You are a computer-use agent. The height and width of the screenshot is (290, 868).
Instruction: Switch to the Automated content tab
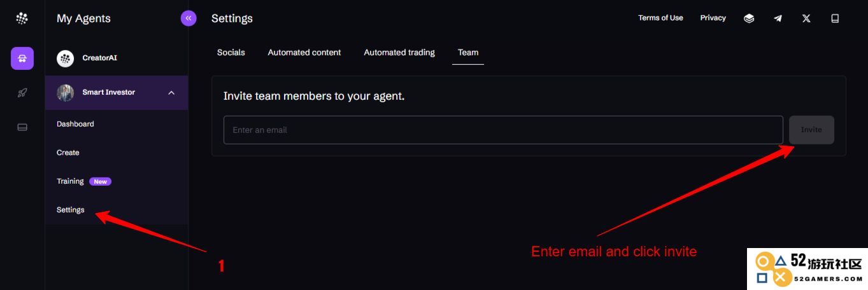(x=304, y=53)
